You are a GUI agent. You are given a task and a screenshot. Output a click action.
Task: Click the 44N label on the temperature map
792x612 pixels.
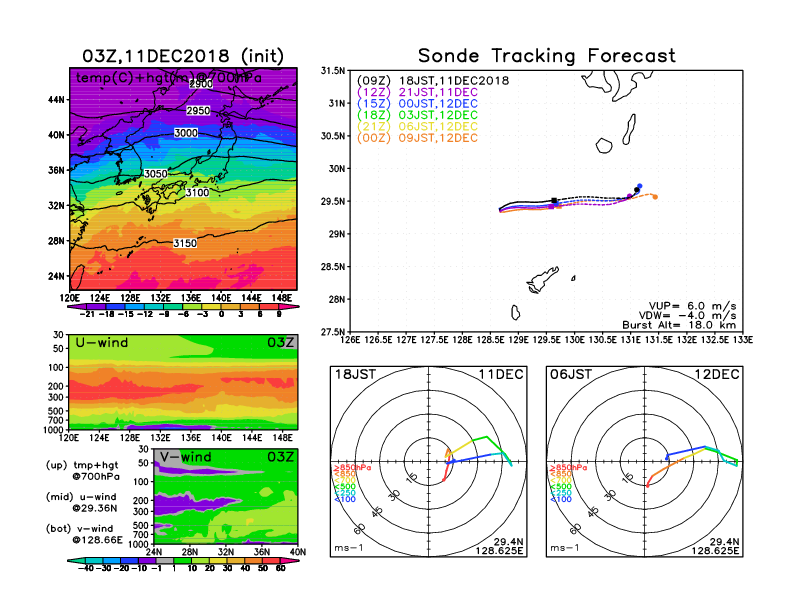point(57,99)
